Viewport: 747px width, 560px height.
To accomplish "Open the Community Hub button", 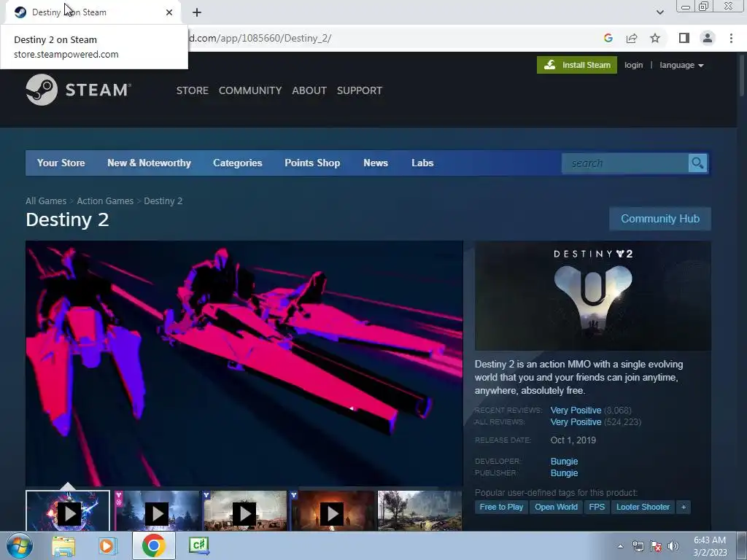I will coord(660,219).
